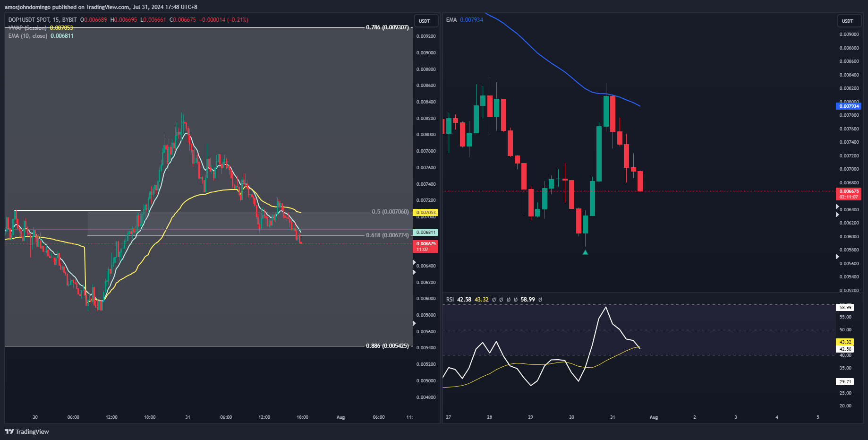Click the 0.006811 EMA price tag on the axis
Viewport: 868px width, 440px height.
click(425, 233)
